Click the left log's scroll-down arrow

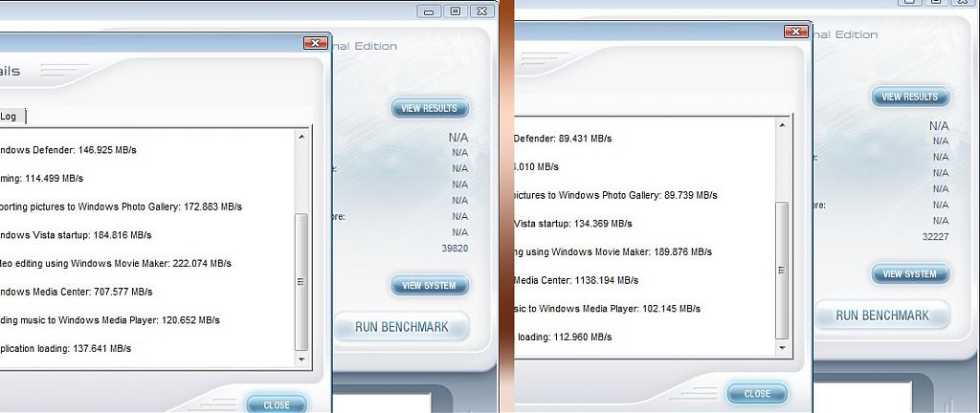tap(301, 359)
